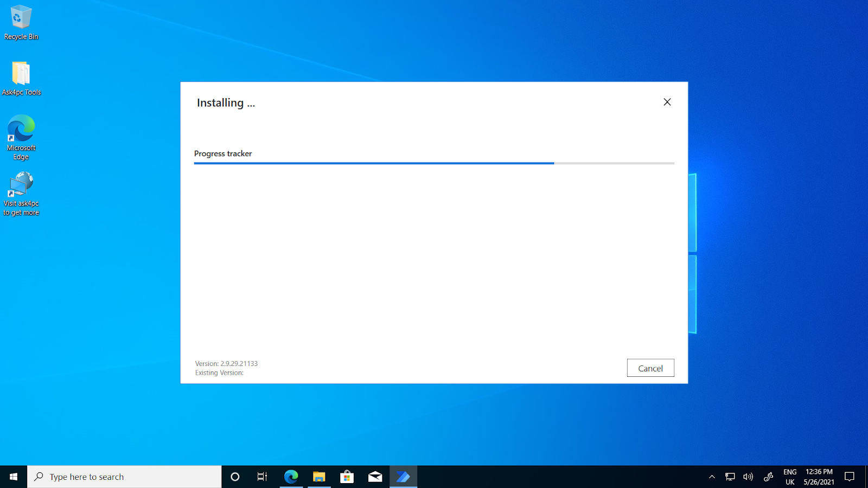868x488 pixels.
Task: Open the Action Center notifications icon
Action: tap(850, 477)
